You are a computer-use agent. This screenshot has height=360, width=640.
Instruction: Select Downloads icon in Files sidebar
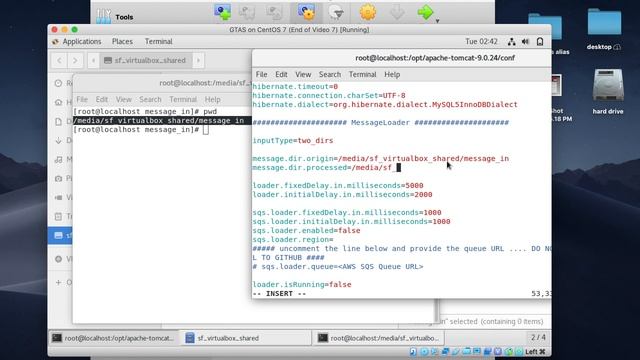(x=58, y=140)
